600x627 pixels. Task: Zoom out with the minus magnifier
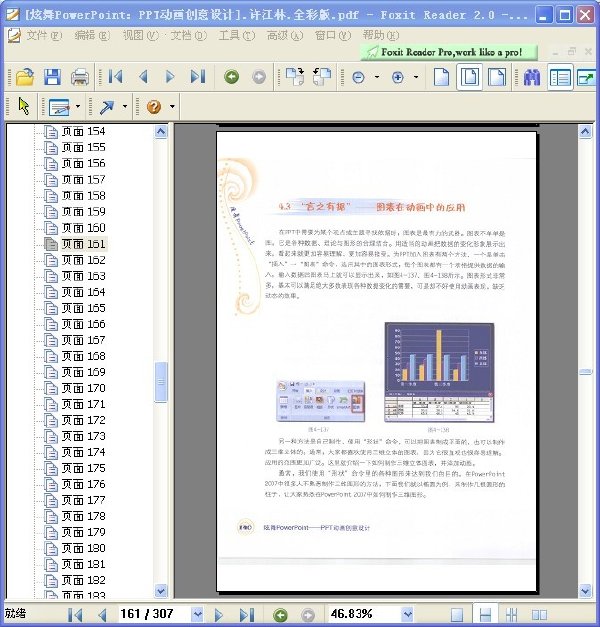click(358, 77)
